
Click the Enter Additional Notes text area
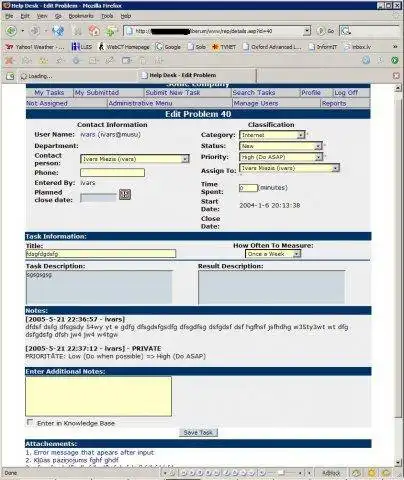[x=99, y=396]
